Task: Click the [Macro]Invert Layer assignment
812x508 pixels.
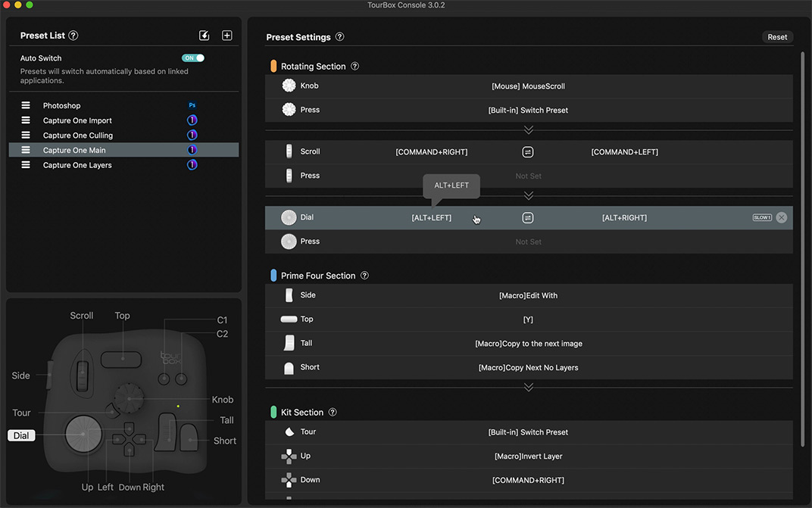Action: pos(528,457)
